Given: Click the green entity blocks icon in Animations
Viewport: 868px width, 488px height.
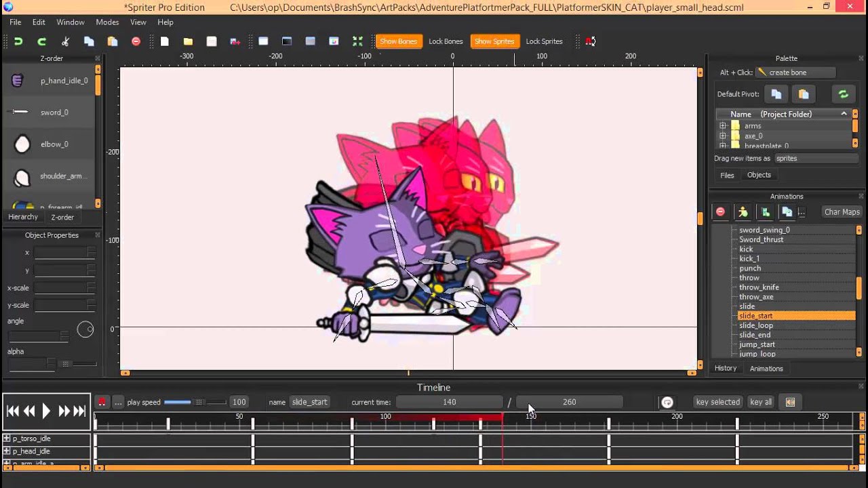Looking at the screenshot, I should (765, 212).
